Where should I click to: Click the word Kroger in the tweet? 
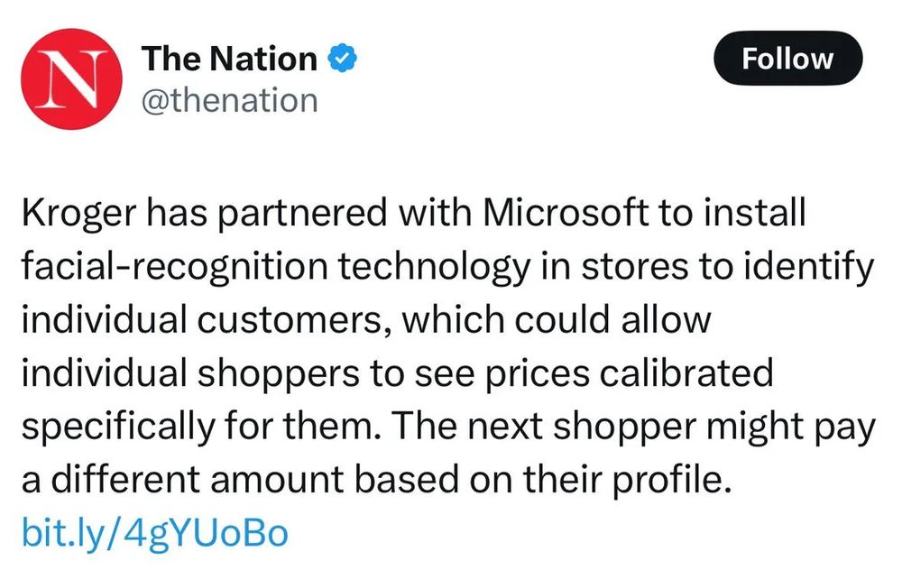(x=79, y=214)
